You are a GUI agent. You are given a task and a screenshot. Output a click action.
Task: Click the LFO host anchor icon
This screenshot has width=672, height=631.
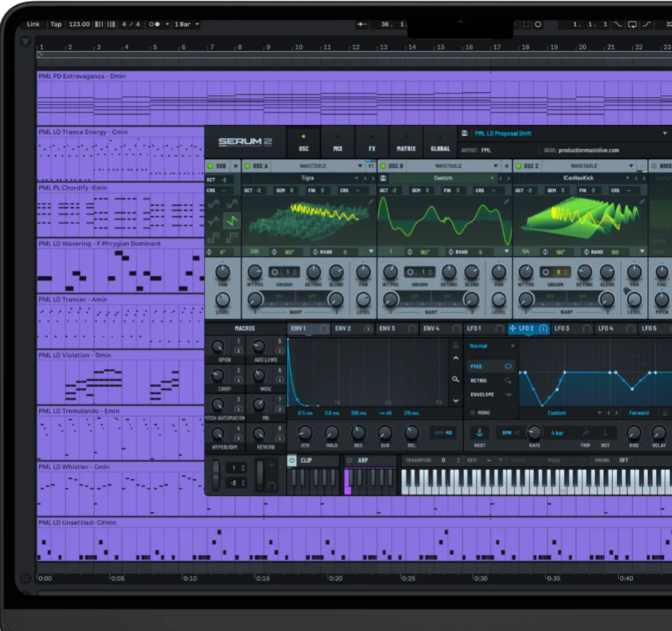click(x=480, y=432)
